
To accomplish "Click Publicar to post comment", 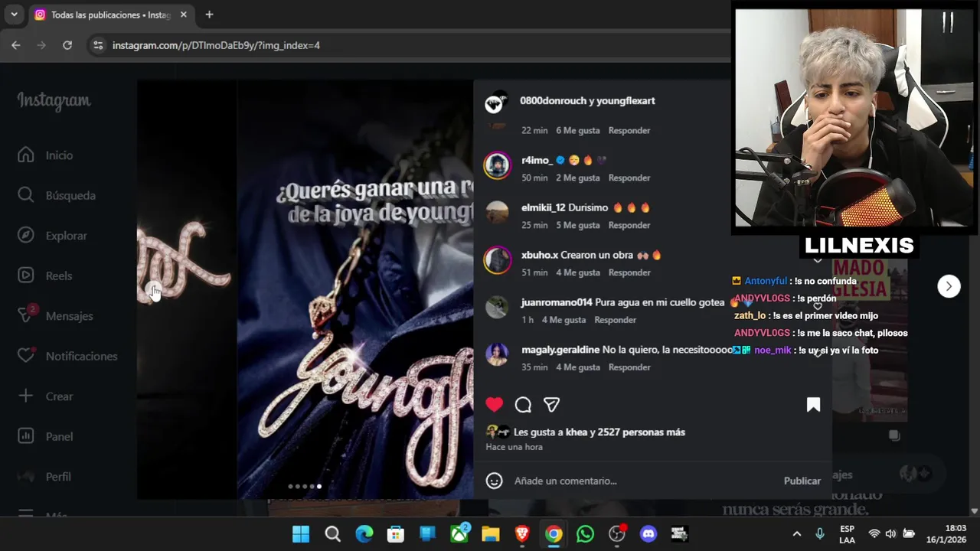I will click(802, 481).
